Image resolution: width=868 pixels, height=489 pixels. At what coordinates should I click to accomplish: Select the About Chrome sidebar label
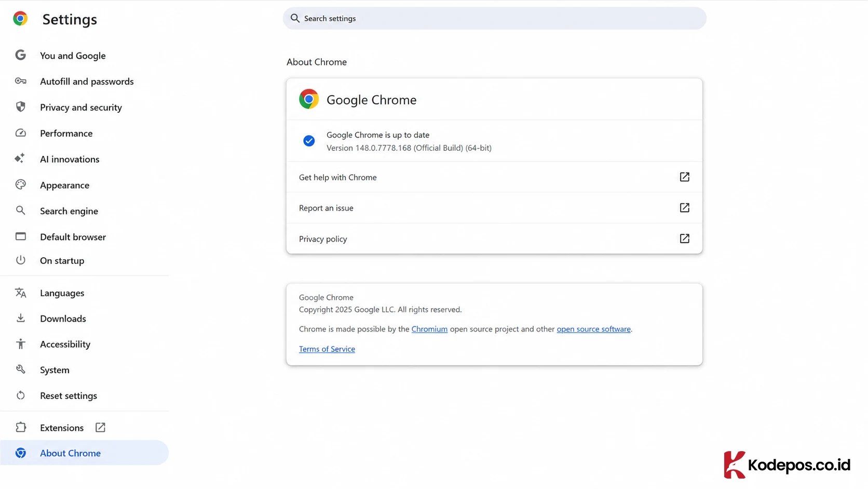coord(71,453)
